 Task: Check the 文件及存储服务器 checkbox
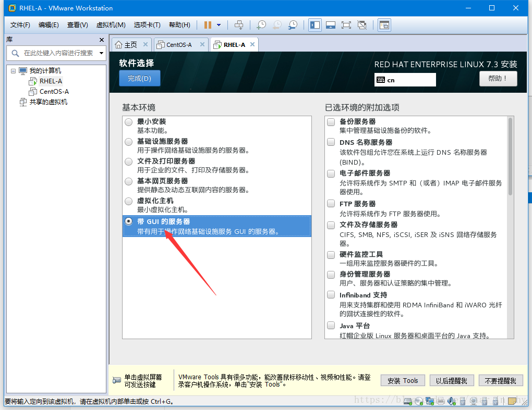coord(331,225)
